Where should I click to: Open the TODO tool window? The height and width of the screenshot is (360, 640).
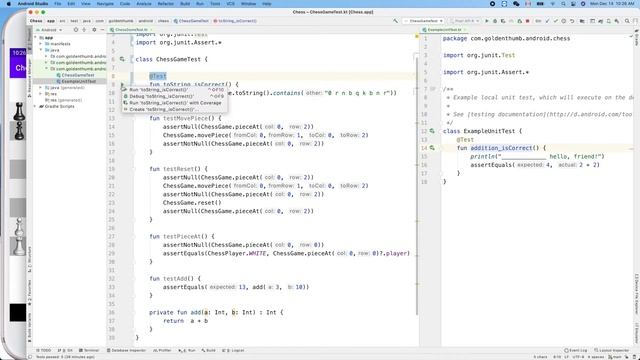point(44,350)
